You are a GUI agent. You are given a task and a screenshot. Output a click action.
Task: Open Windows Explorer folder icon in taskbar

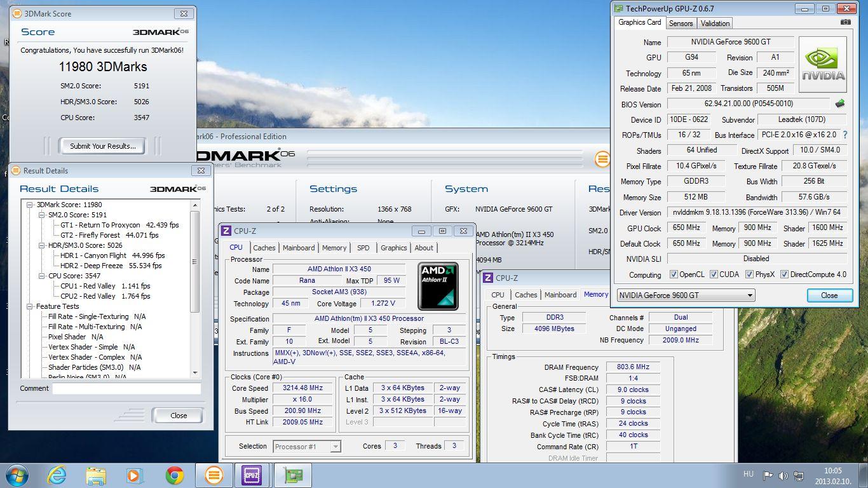point(96,475)
